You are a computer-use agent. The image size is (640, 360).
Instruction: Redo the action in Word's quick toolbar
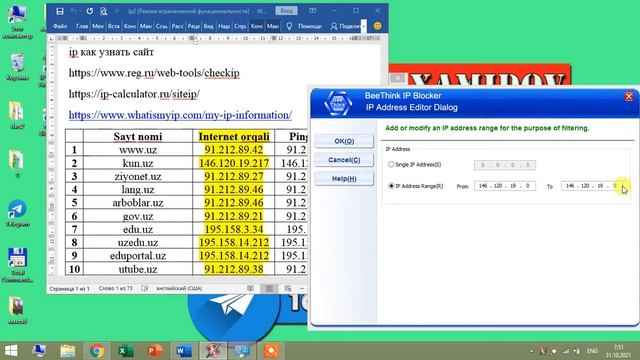point(89,11)
